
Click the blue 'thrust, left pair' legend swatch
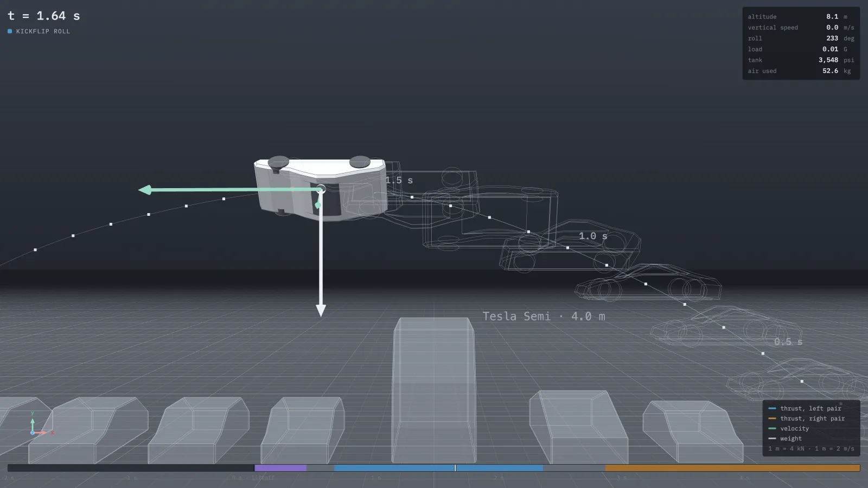click(x=772, y=408)
